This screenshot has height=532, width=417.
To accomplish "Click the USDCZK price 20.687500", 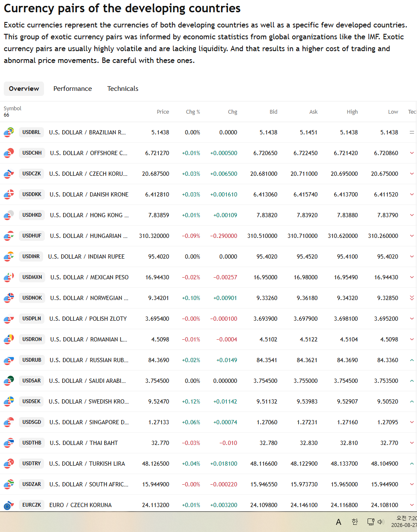I will (155, 174).
